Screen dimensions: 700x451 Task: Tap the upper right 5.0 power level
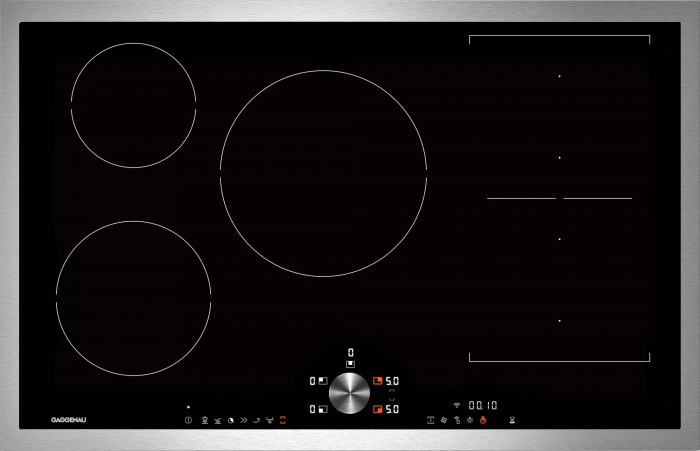click(392, 381)
